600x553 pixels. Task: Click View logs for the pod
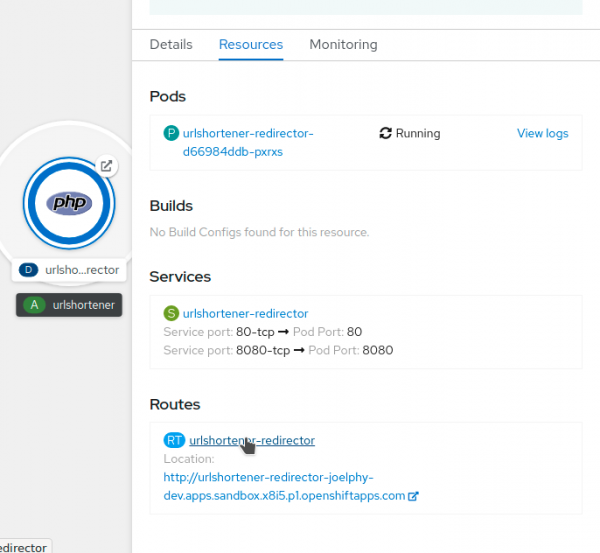click(x=542, y=133)
